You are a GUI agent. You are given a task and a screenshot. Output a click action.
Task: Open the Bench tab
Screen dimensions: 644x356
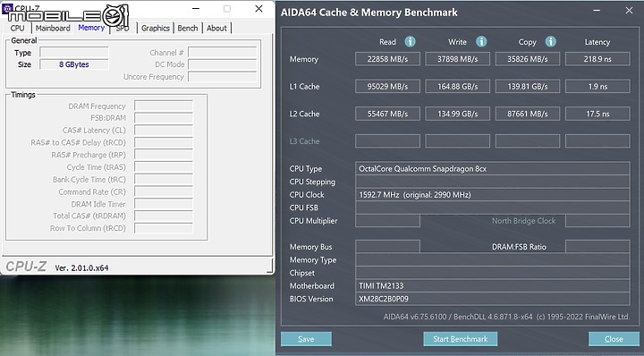188,28
